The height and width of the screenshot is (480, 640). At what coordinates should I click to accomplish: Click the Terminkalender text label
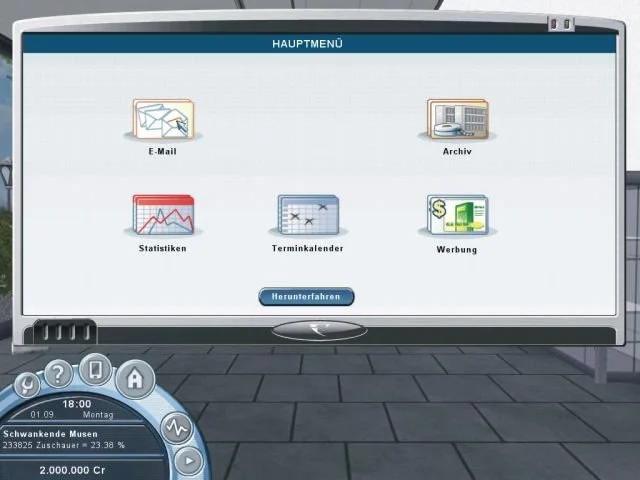click(x=308, y=248)
